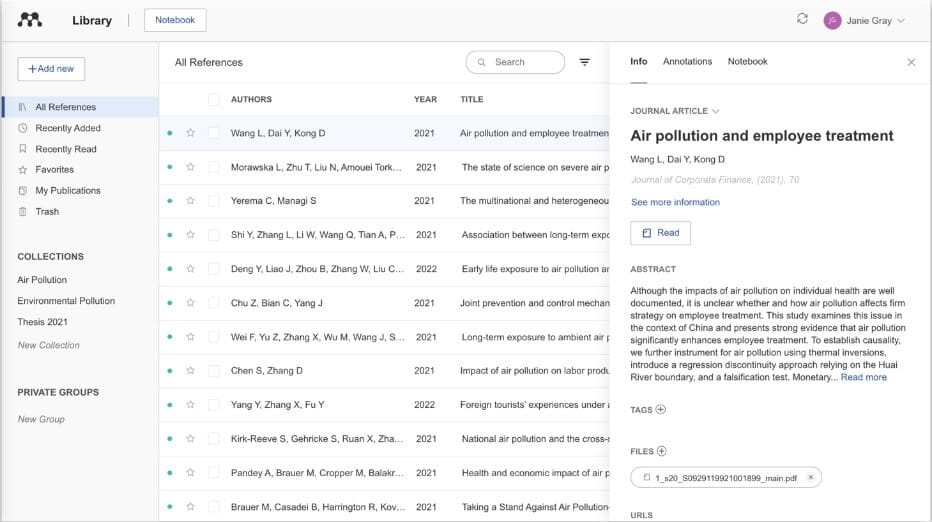Select the Yerema C, Managi S row checkbox
Viewport: 932px width, 522px height.
point(213,200)
